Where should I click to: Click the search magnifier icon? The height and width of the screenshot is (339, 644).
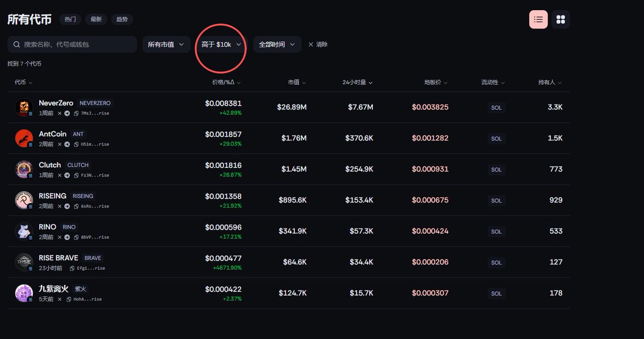(17, 45)
